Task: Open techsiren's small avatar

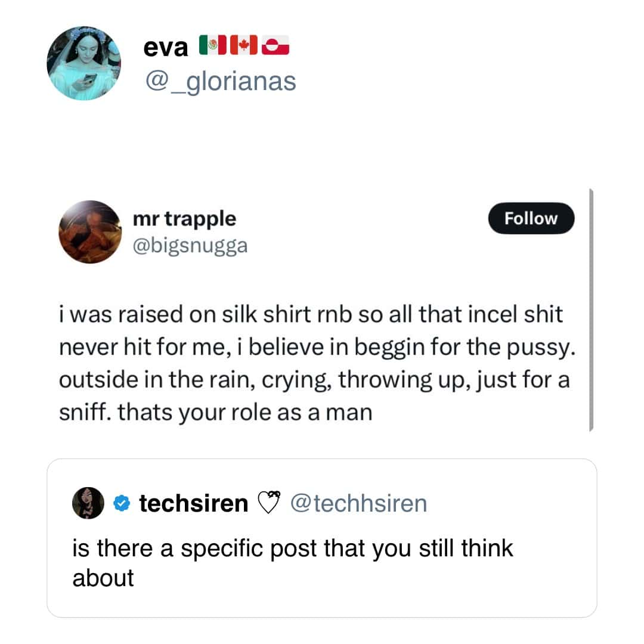Action: (x=88, y=503)
